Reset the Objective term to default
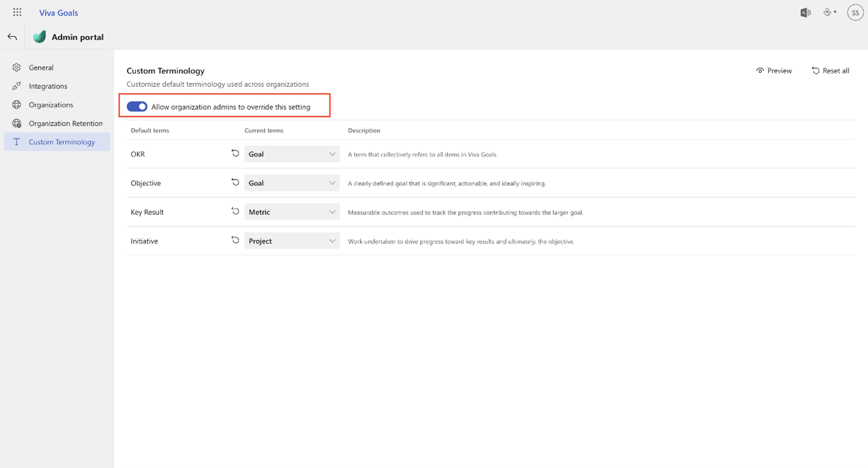 point(235,183)
